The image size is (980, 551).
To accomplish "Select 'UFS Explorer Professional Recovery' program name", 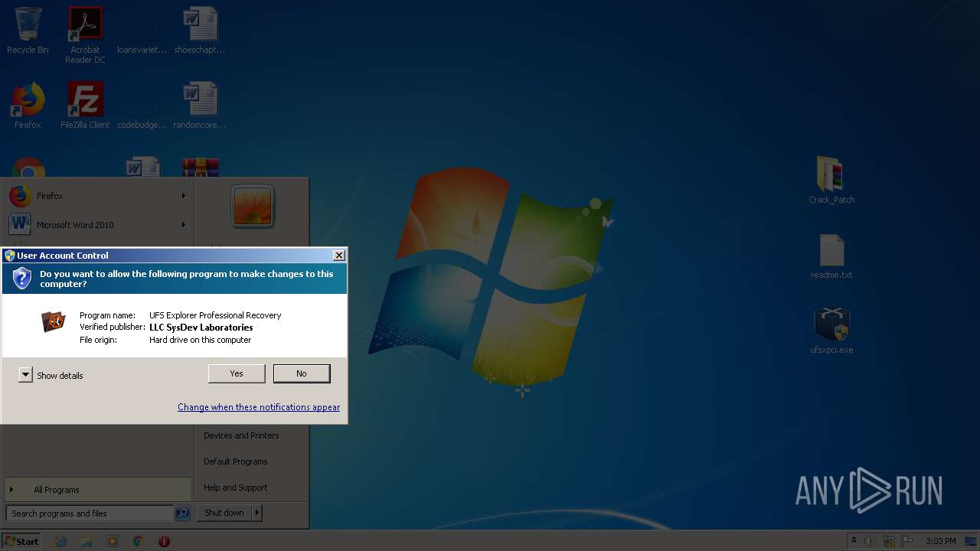I will pyautogui.click(x=215, y=315).
